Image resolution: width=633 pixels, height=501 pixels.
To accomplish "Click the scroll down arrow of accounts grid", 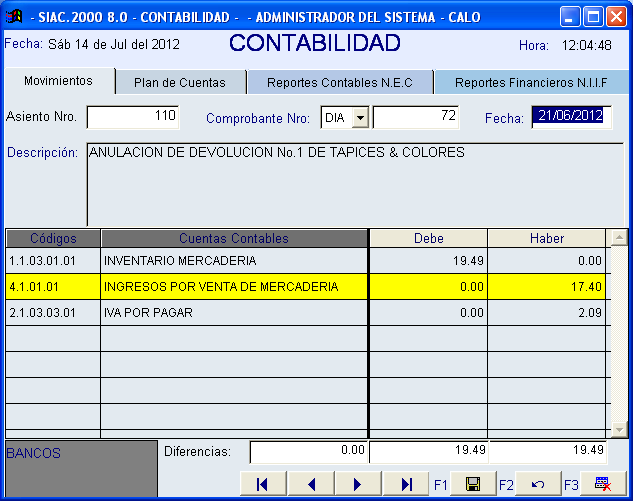I will coord(619,429).
